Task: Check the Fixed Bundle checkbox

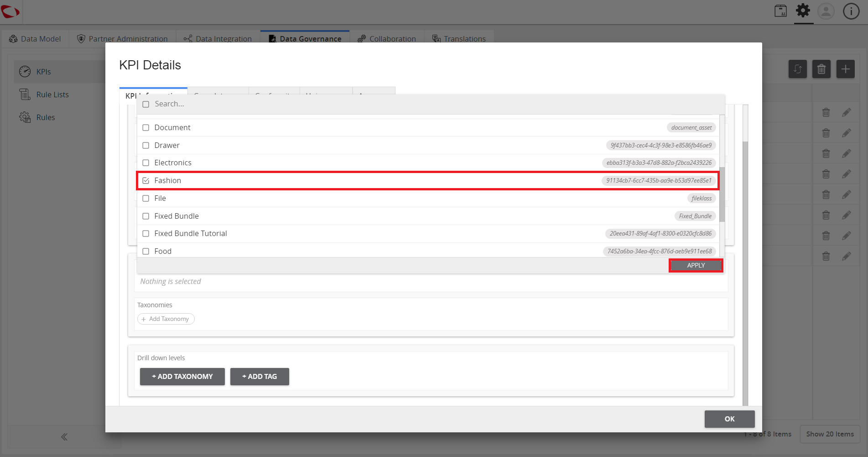Action: pyautogui.click(x=146, y=216)
